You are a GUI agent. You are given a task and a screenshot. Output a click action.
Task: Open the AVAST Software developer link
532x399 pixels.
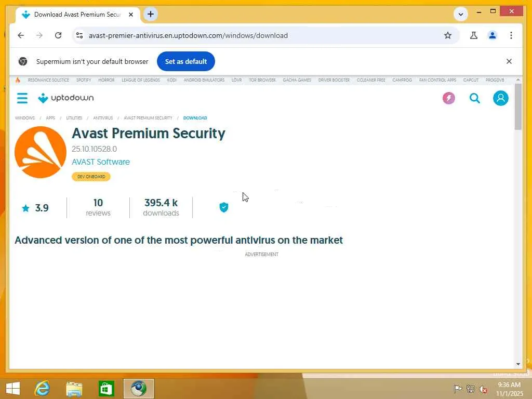(101, 162)
